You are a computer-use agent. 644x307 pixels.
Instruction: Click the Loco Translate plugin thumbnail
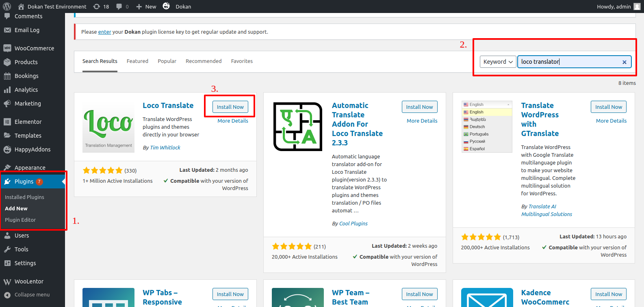[108, 127]
